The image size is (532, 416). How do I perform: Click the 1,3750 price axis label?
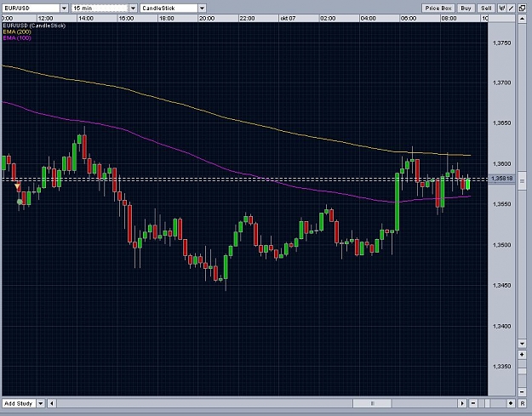pos(501,43)
